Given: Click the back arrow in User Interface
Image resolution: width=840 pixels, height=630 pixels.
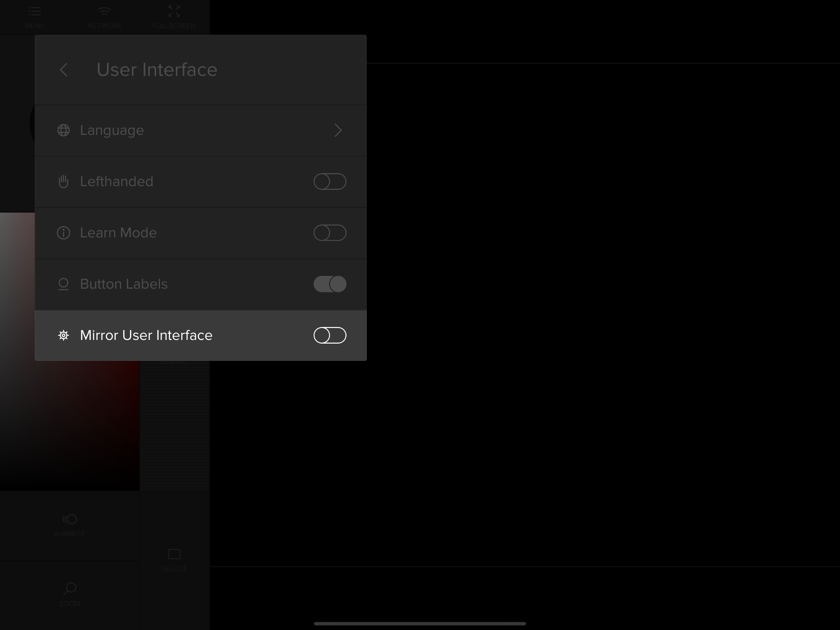Looking at the screenshot, I should click(64, 70).
